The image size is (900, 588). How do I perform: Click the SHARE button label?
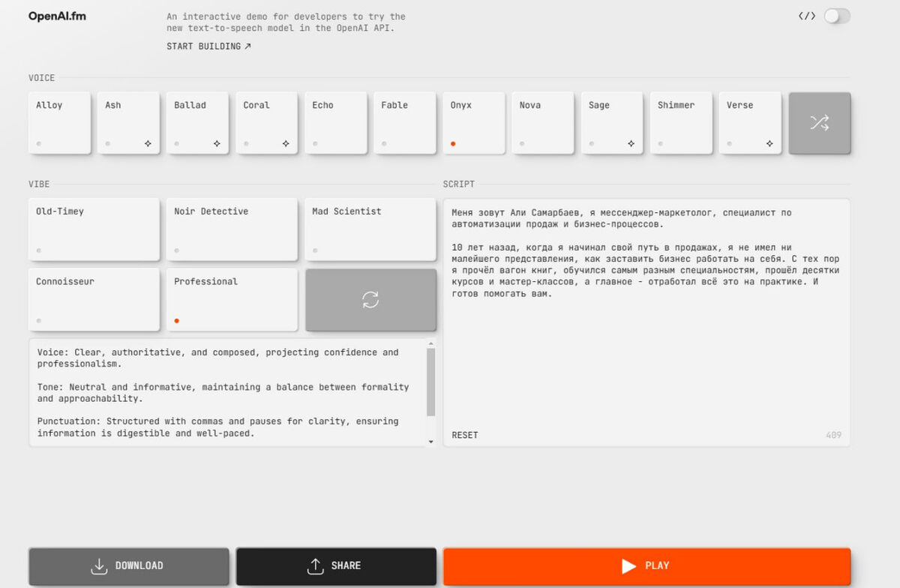pyautogui.click(x=346, y=565)
